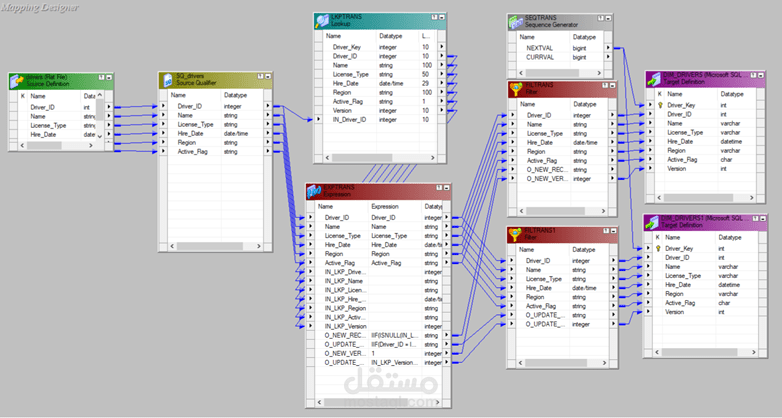Image resolution: width=782 pixels, height=418 pixels.
Task: Click the Driver_ID input port arrow in FILTRANS
Action: coord(512,115)
